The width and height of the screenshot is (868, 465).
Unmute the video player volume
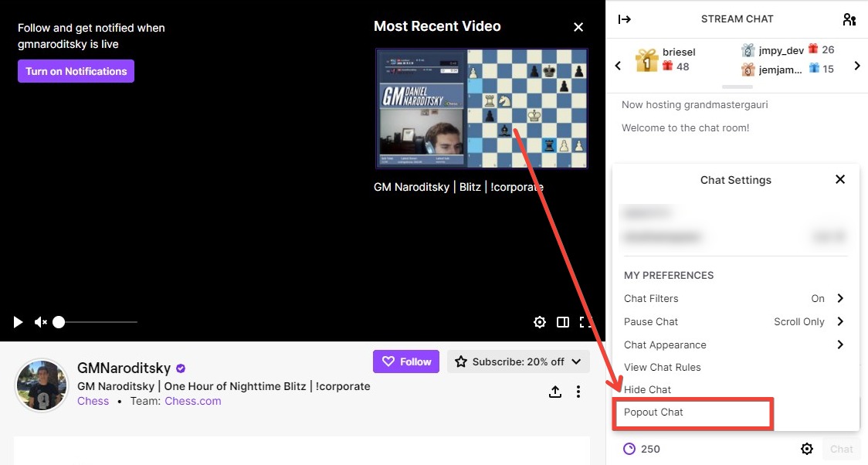pos(40,322)
